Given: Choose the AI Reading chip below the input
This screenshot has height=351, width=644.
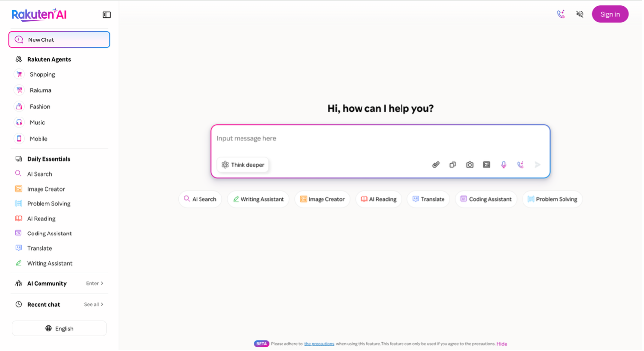Looking at the screenshot, I should pos(378,199).
